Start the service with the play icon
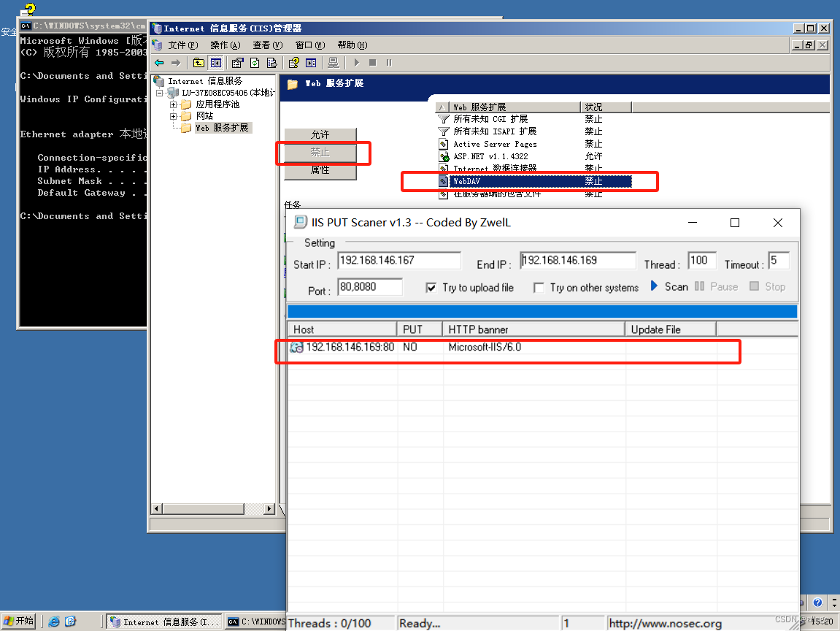The image size is (840, 631). (356, 63)
